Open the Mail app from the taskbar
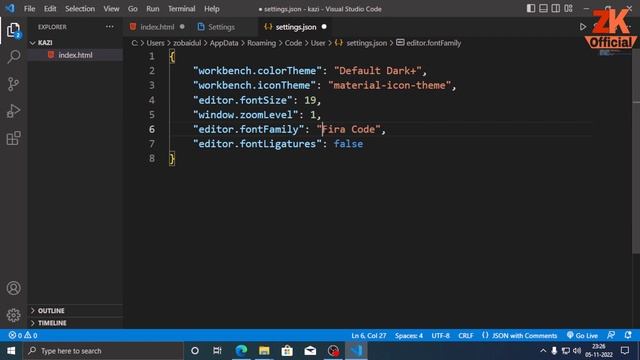 pyautogui.click(x=310, y=351)
